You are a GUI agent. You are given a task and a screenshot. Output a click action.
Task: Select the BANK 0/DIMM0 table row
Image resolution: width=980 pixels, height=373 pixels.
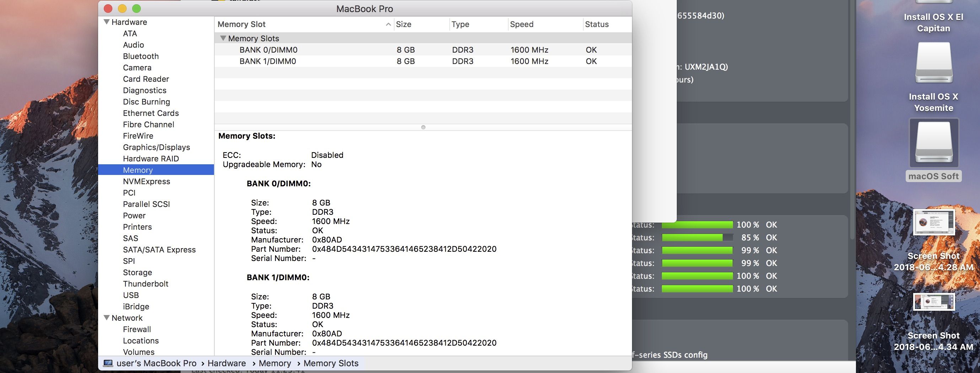pos(423,50)
